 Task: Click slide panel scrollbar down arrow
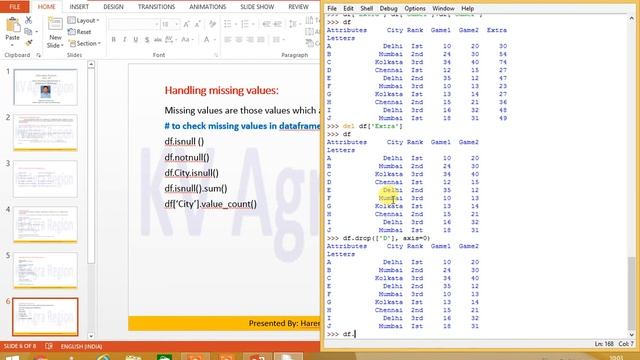[x=91, y=336]
